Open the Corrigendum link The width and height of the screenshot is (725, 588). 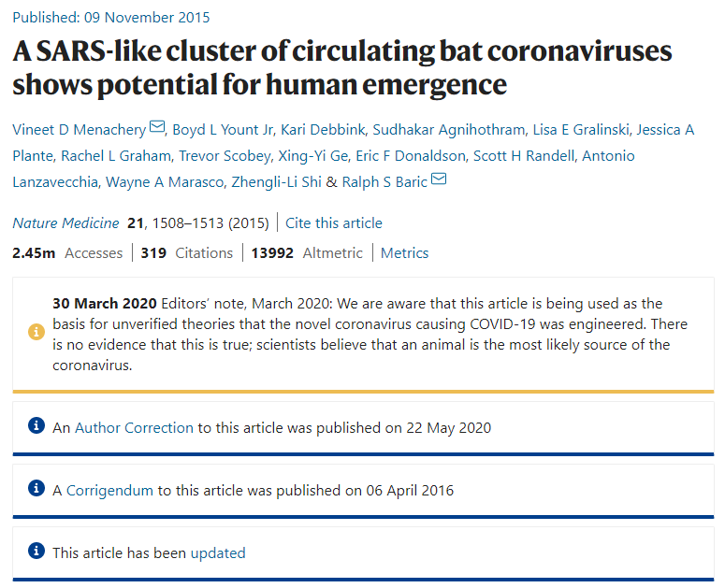(109, 491)
